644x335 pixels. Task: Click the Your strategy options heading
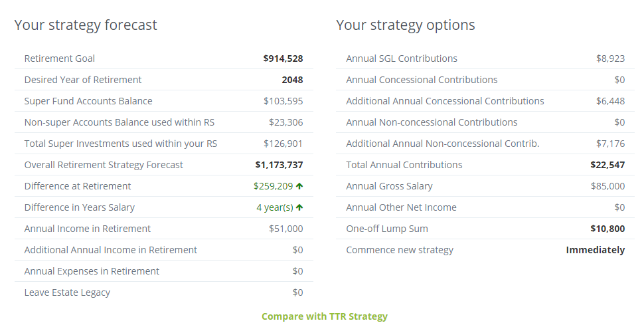[405, 25]
